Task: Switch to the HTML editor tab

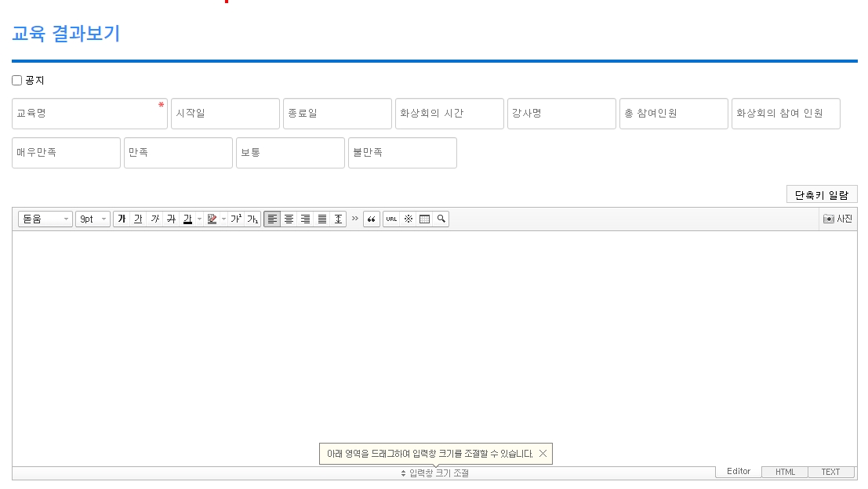Action: coord(785,472)
